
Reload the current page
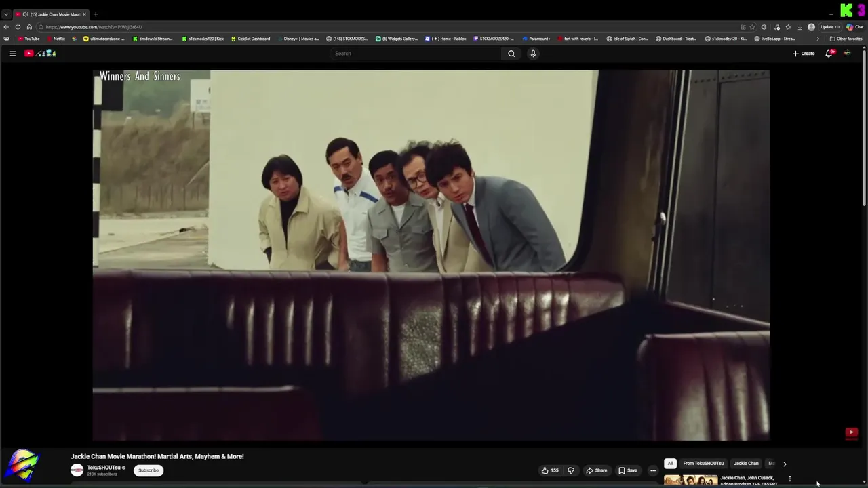pos(18,27)
